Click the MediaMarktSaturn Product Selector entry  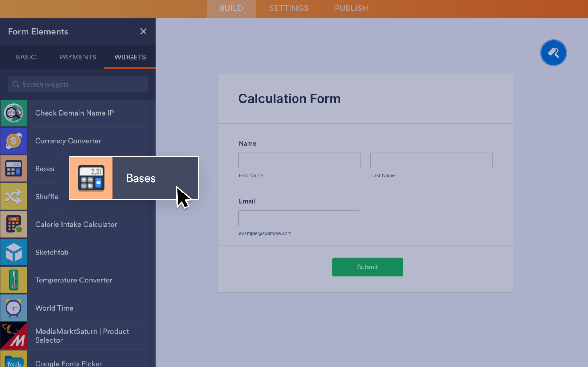pyautogui.click(x=82, y=336)
